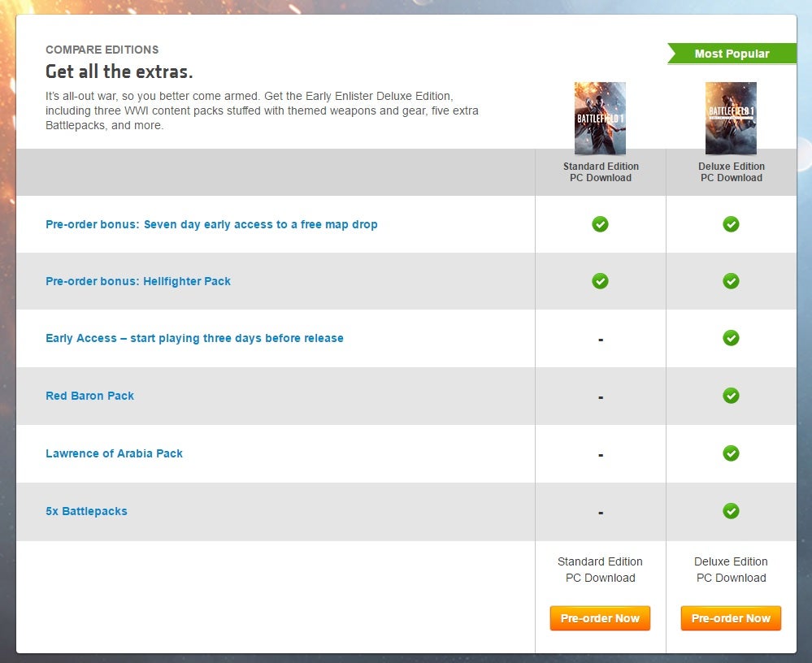Open the Seven day early access pre-order bonus link

211,224
